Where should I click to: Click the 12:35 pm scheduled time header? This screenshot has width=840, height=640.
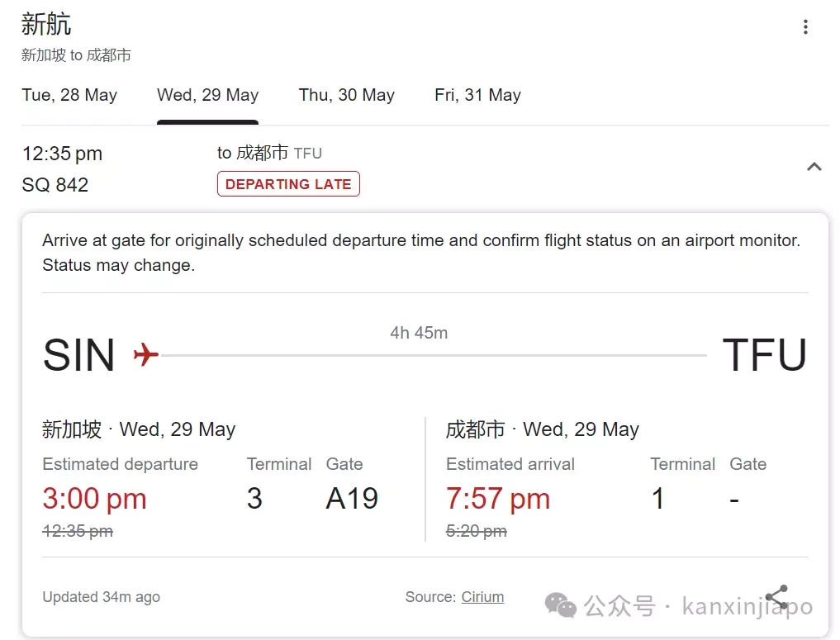pyautogui.click(x=62, y=154)
